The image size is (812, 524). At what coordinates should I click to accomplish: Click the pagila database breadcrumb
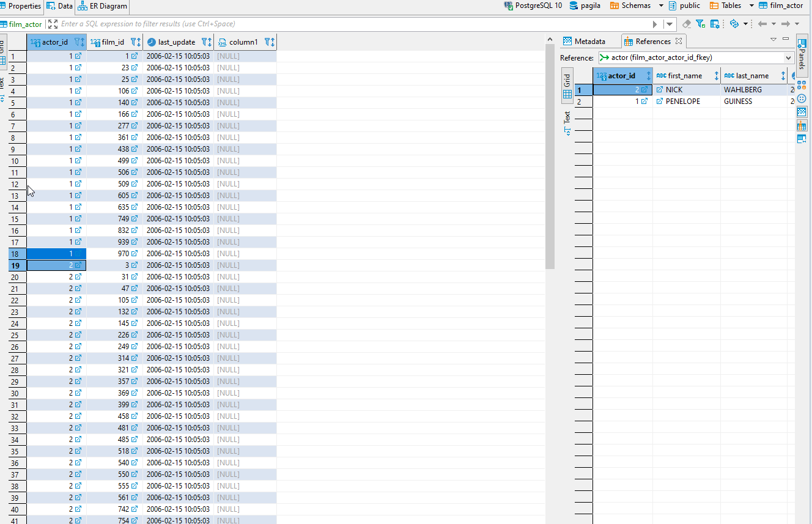pos(585,6)
